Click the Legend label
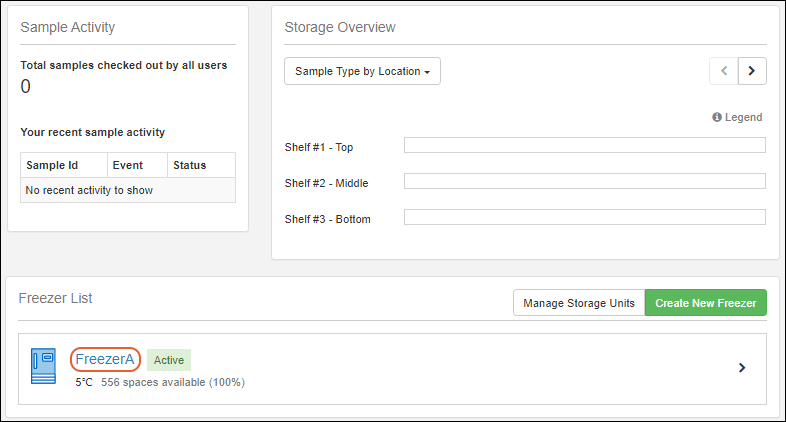This screenshot has height=422, width=786. coord(743,117)
